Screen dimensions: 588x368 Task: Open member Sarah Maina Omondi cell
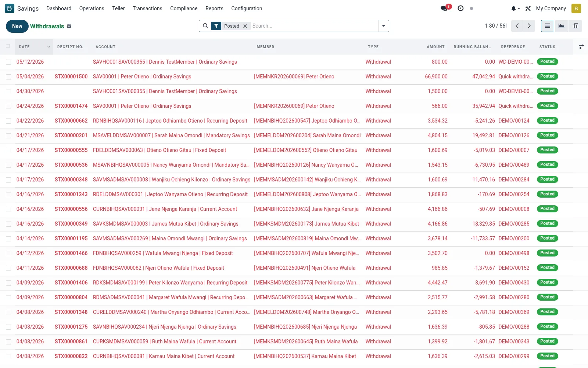307,135
